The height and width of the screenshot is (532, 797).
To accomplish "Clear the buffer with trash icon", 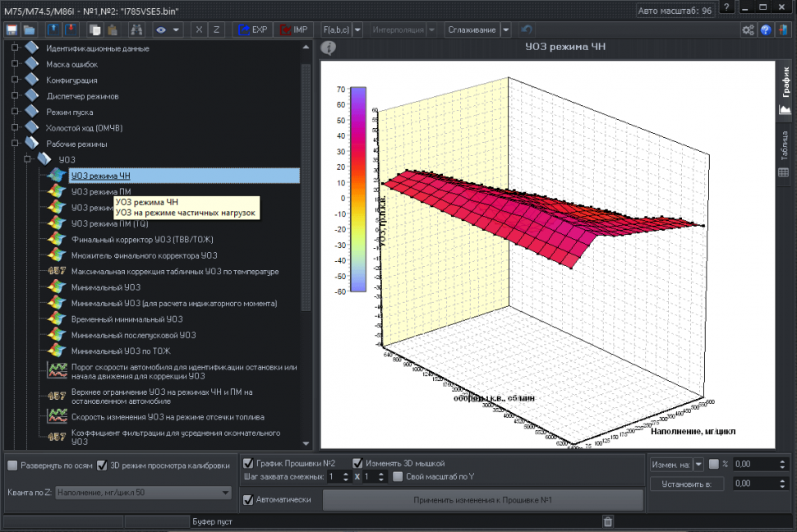I will pyautogui.click(x=608, y=521).
